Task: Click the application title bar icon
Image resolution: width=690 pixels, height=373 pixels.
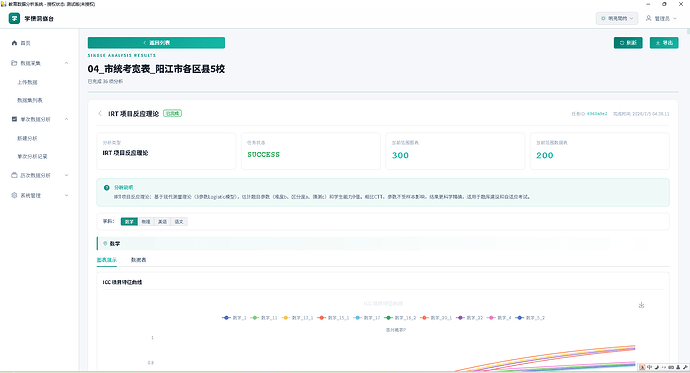Action: point(4,4)
